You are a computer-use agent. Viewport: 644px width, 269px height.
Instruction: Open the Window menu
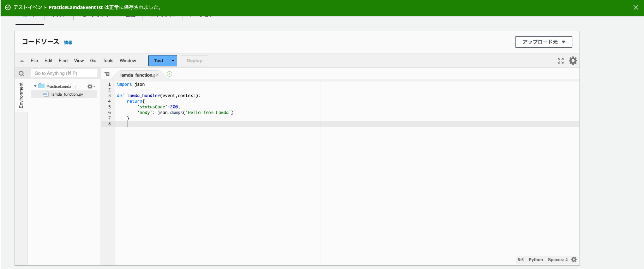pos(128,61)
